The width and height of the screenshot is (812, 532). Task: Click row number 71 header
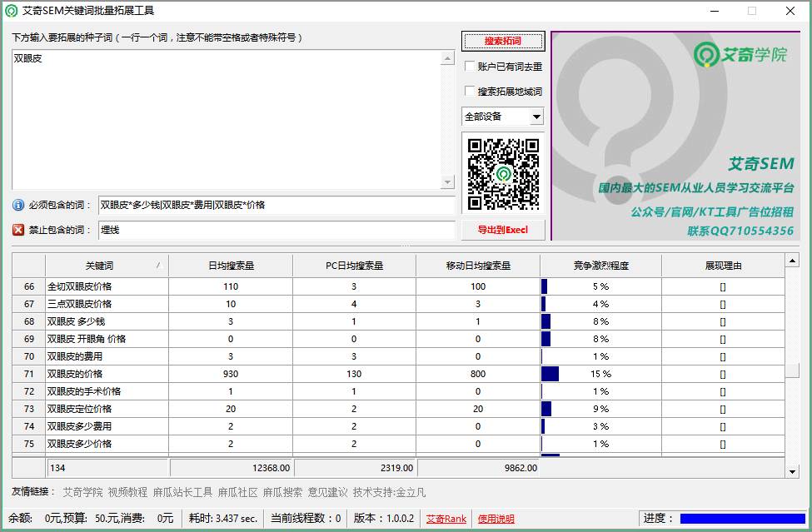point(29,374)
